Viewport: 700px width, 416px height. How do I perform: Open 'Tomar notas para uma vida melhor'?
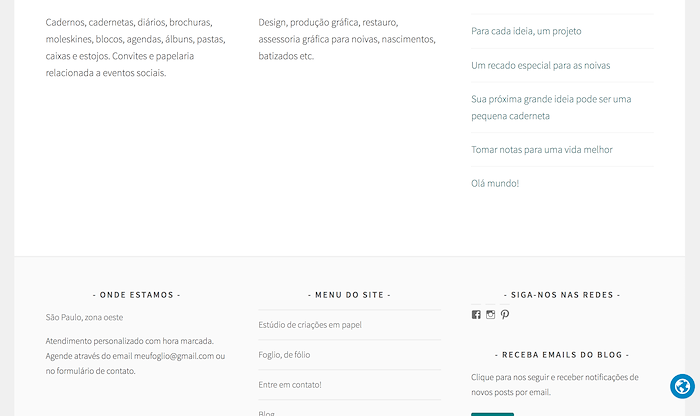pos(542,150)
